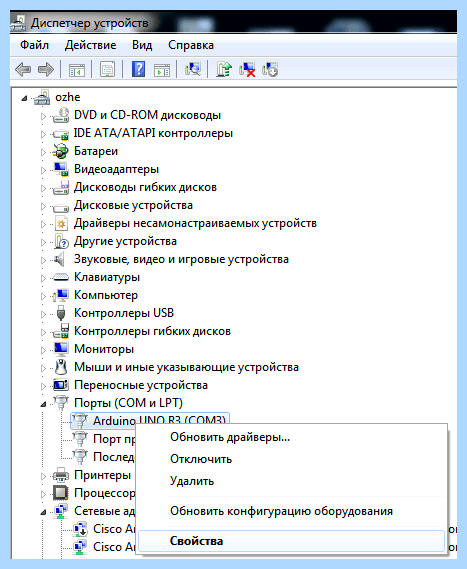This screenshot has width=467, height=569.
Task: Expand Контроллеры гибких дисков node
Action: click(43, 332)
